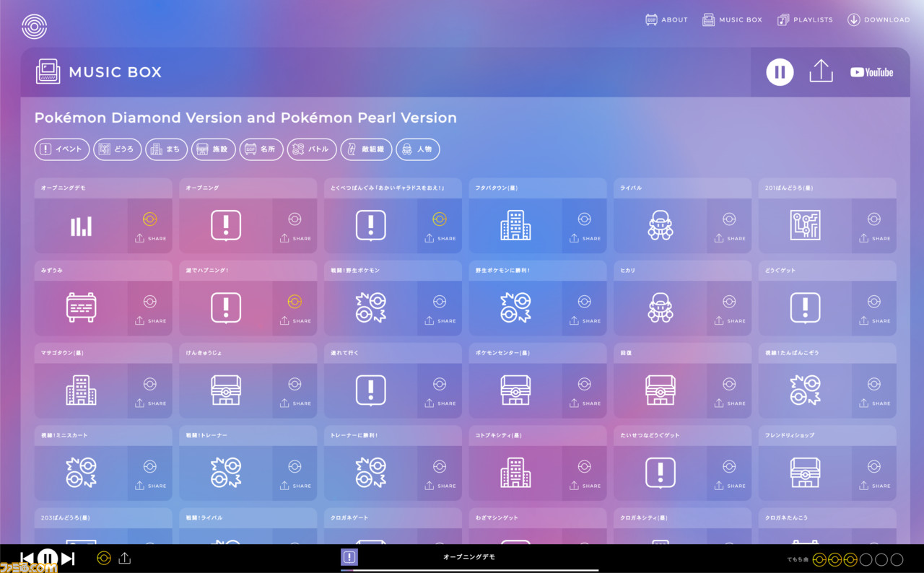Open the ABOUT page
Screen dimensions: 924x573
[x=666, y=19]
